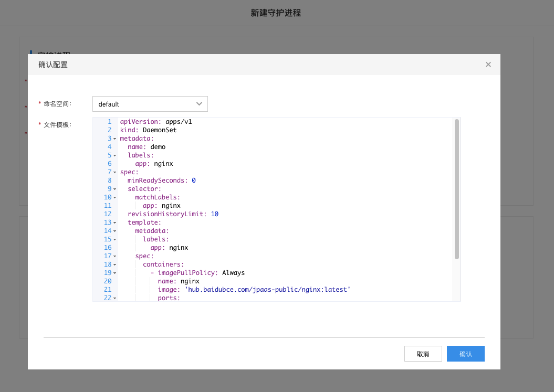Collapse the spec block at line 17
554x392 pixels.
point(115,257)
